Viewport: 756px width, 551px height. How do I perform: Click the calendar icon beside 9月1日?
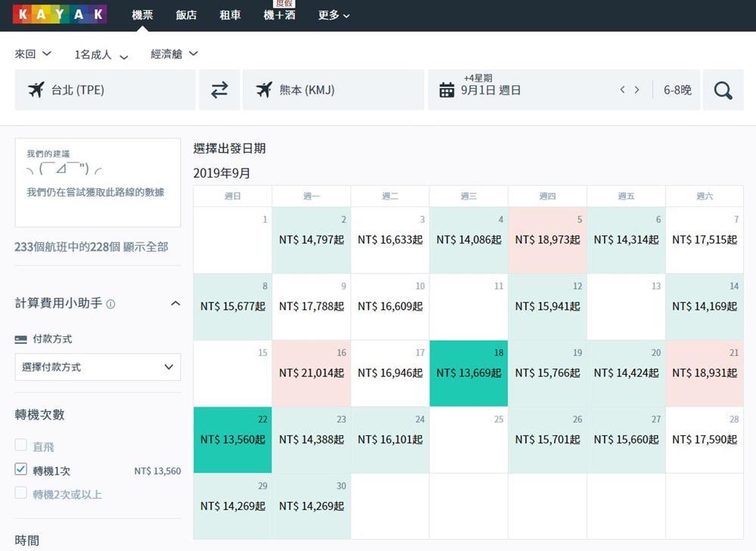point(447,90)
